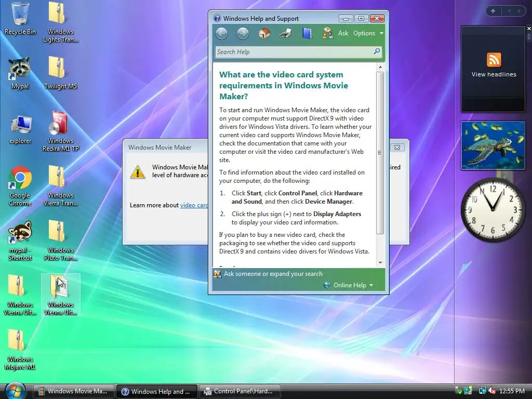Open Browse Help book icon
Image resolution: width=532 pixels, height=399 pixels.
click(307, 33)
